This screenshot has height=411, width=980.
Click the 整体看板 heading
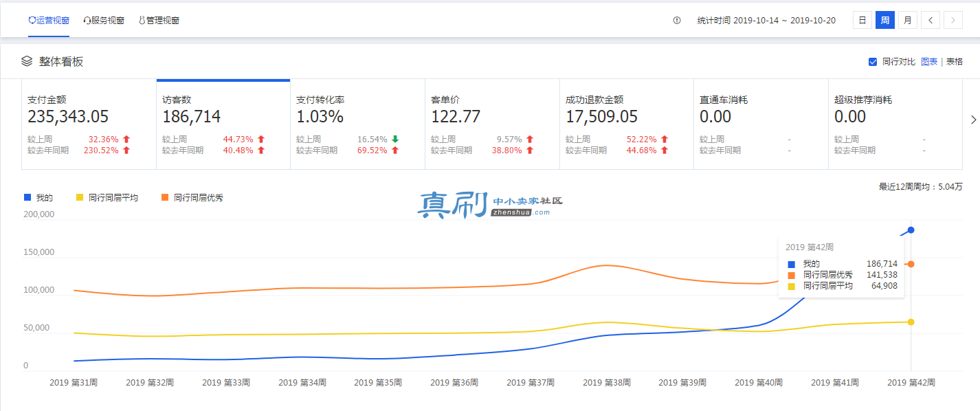pyautogui.click(x=61, y=62)
